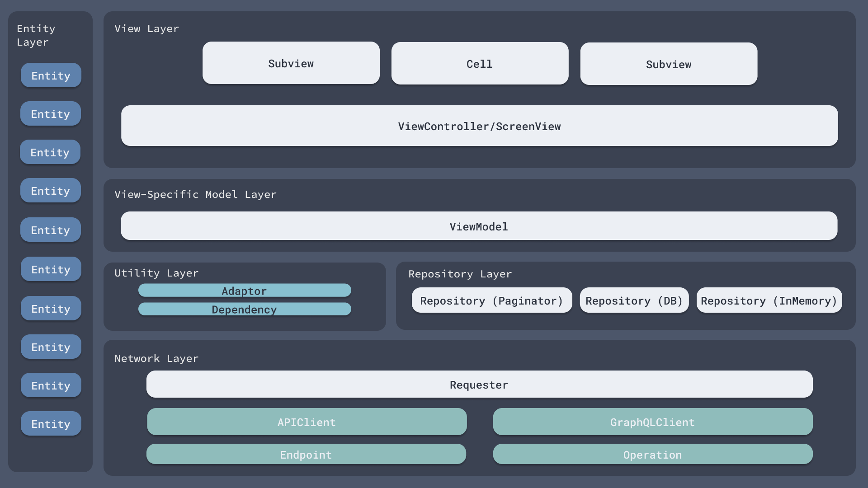Click the ViewModel bar
Viewport: 868px width, 488px height.
[479, 226]
